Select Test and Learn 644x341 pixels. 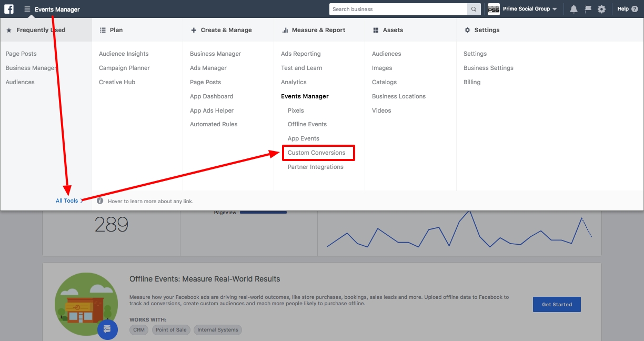(301, 68)
